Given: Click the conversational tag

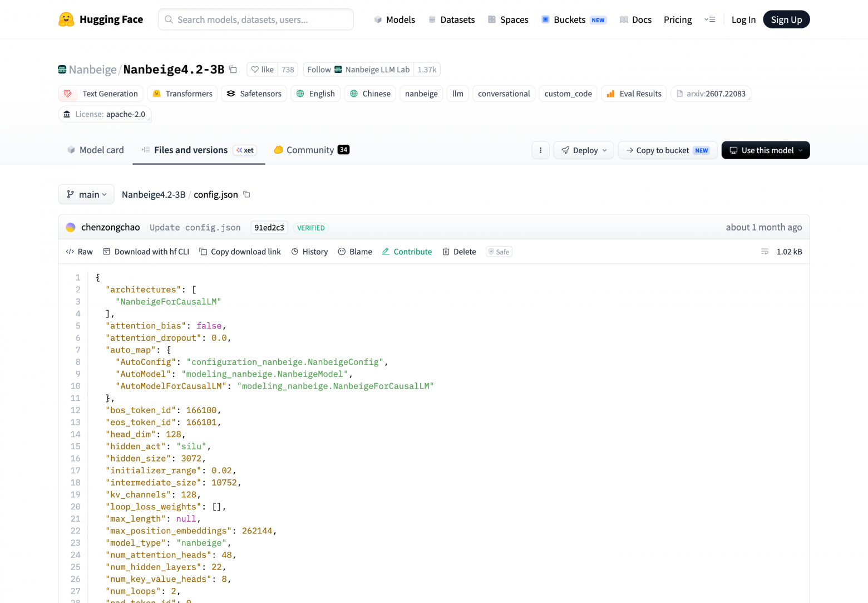Looking at the screenshot, I should [504, 94].
